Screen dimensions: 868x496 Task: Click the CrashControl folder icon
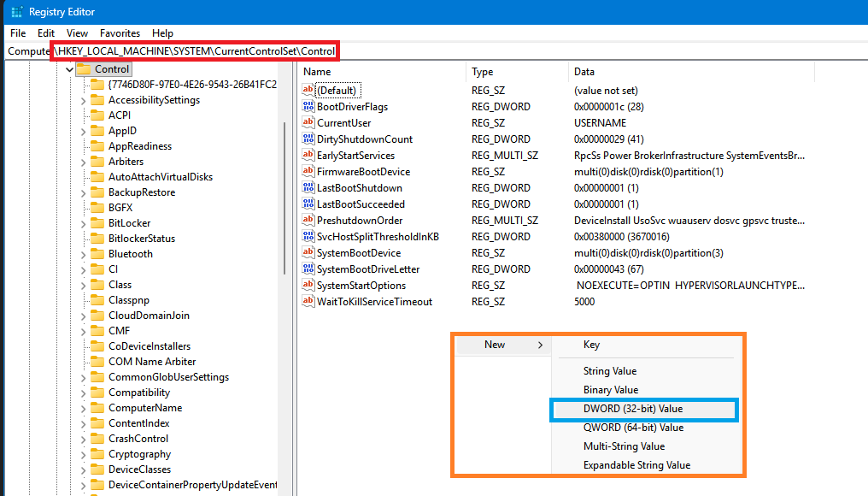click(x=97, y=439)
